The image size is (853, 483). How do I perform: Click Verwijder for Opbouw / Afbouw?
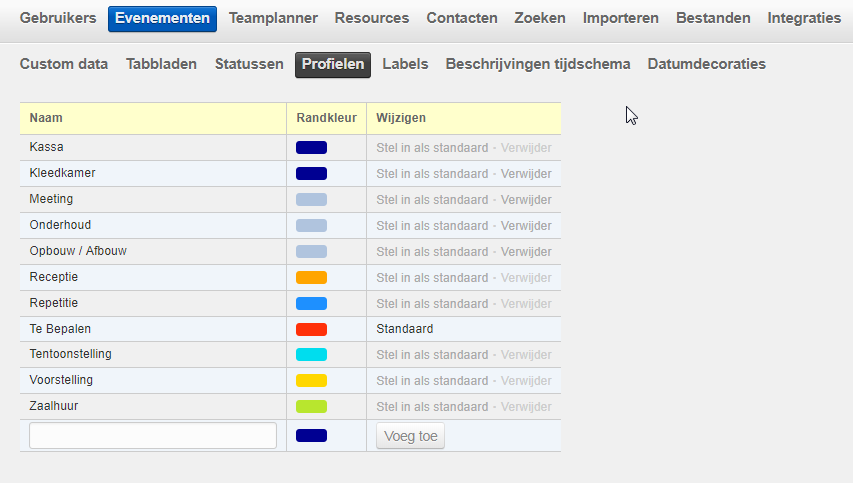[x=526, y=252]
